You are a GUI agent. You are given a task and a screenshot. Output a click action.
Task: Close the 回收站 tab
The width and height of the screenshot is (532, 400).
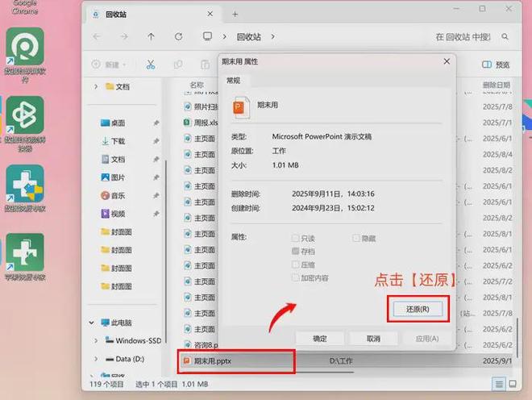point(210,14)
